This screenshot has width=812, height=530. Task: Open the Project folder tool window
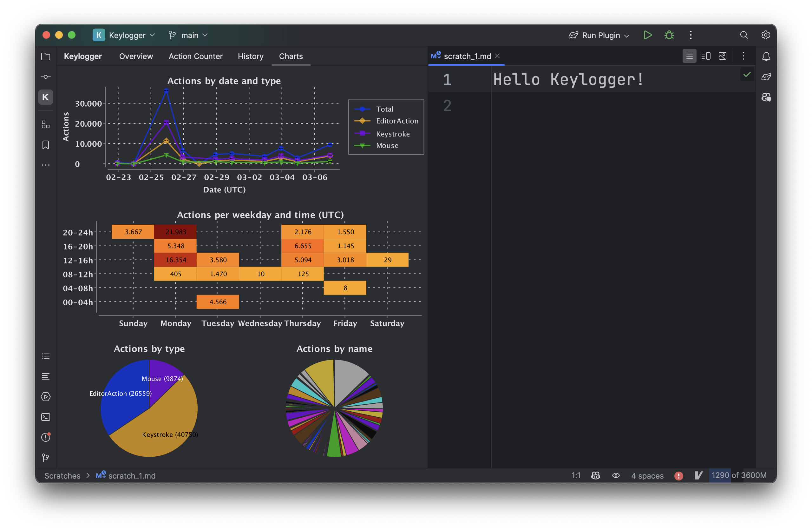click(45, 56)
